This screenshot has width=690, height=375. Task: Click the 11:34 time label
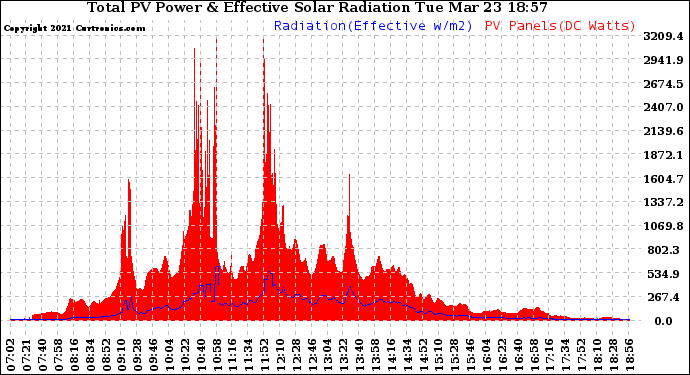point(248,355)
